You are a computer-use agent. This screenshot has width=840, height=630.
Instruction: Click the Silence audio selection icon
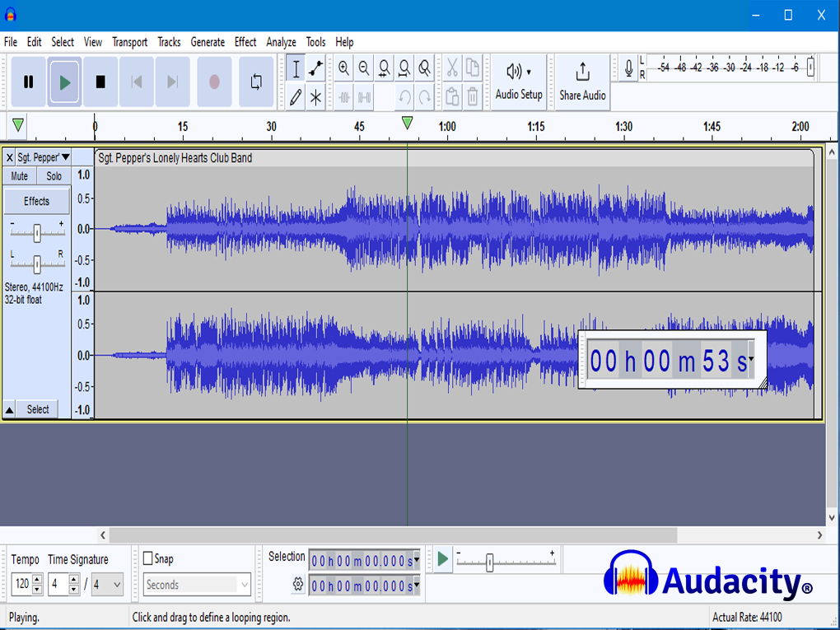363,97
